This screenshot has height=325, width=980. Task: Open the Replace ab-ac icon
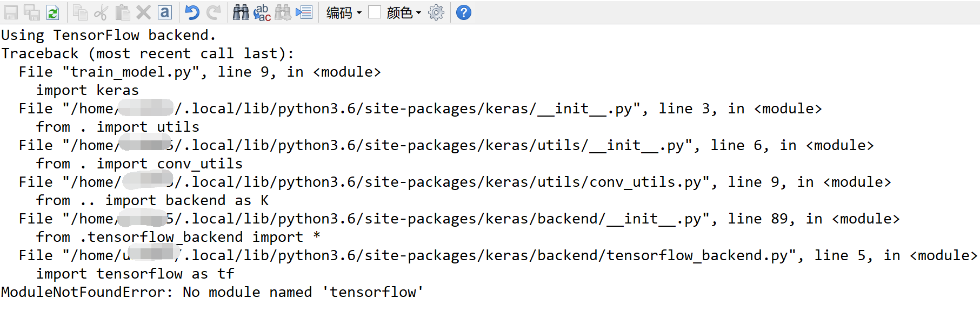262,12
